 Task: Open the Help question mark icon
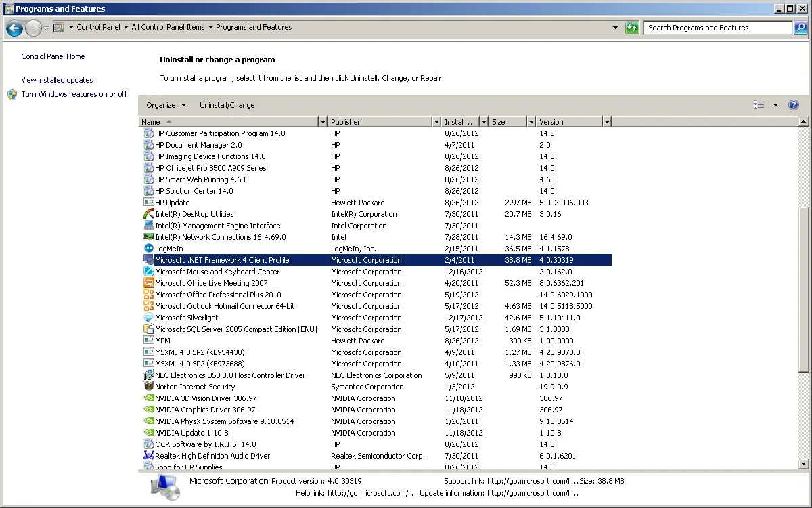pyautogui.click(x=794, y=105)
